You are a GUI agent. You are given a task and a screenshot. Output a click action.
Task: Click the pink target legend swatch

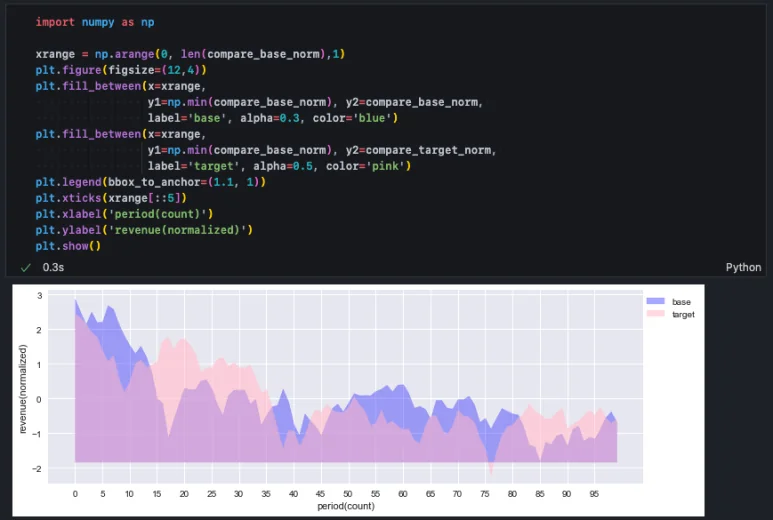(x=656, y=314)
